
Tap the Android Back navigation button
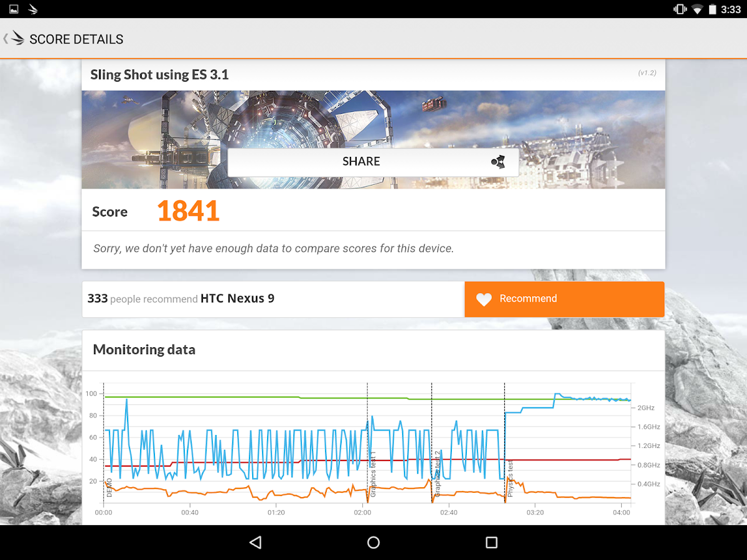(255, 543)
